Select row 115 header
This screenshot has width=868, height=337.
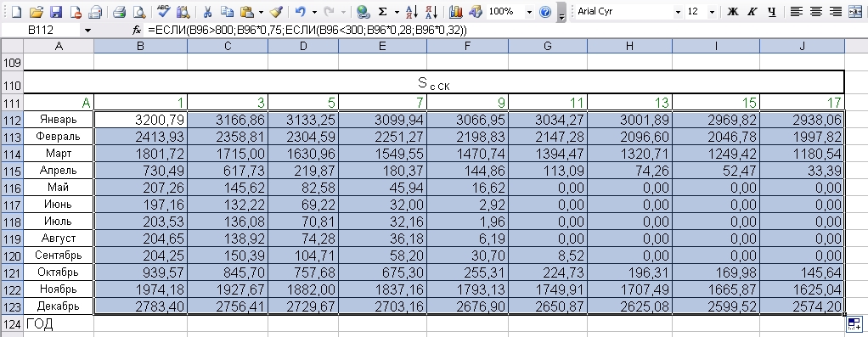[12, 171]
